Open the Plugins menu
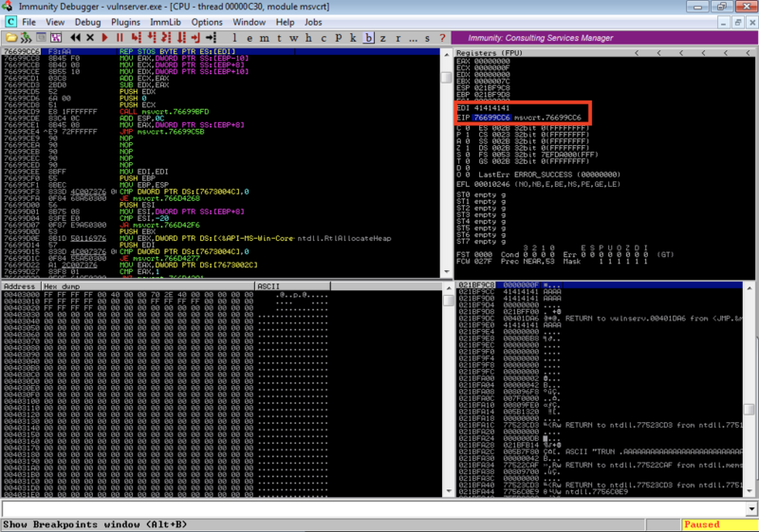 (125, 22)
